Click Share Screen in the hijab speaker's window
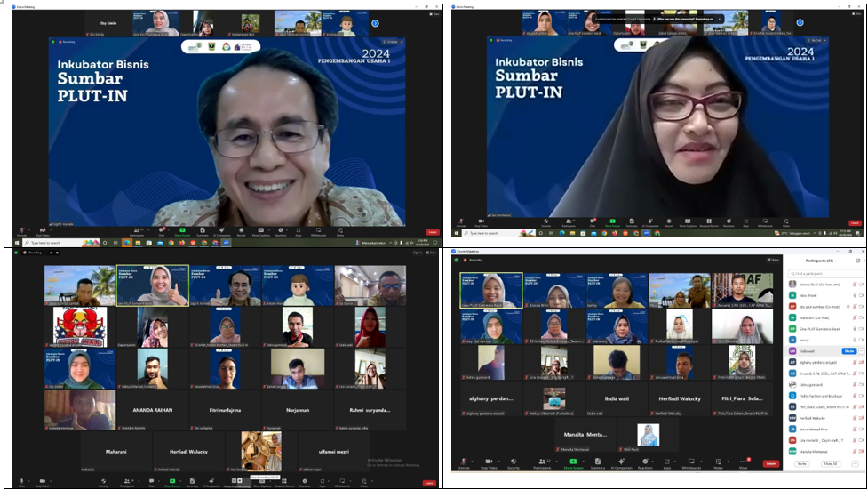868x490 pixels. click(612, 223)
